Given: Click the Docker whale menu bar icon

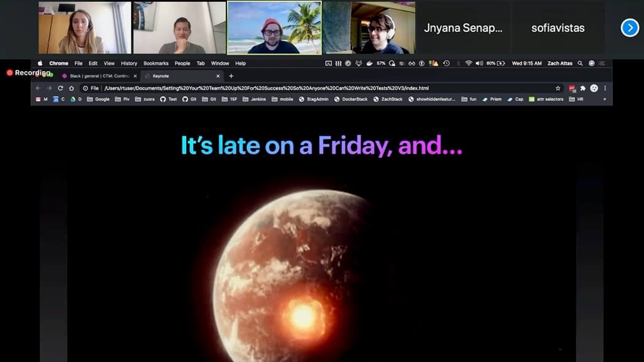Looking at the screenshot, I should (369, 64).
